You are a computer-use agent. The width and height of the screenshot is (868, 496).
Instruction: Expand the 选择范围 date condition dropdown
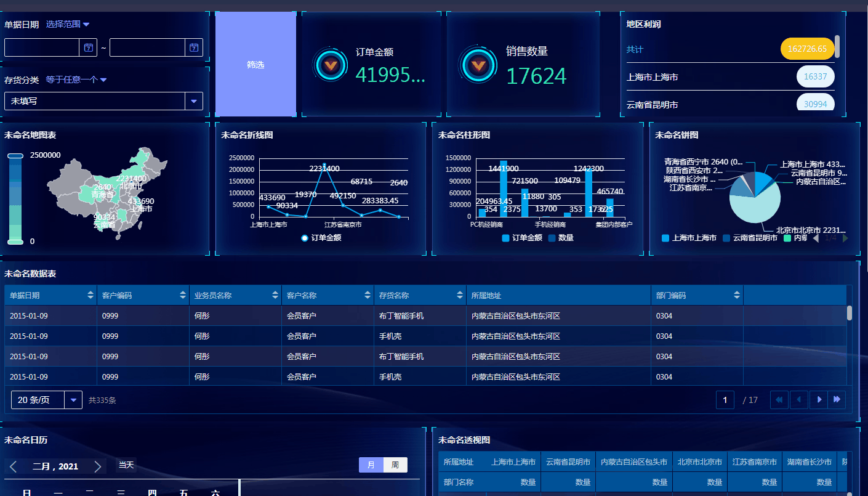click(68, 24)
